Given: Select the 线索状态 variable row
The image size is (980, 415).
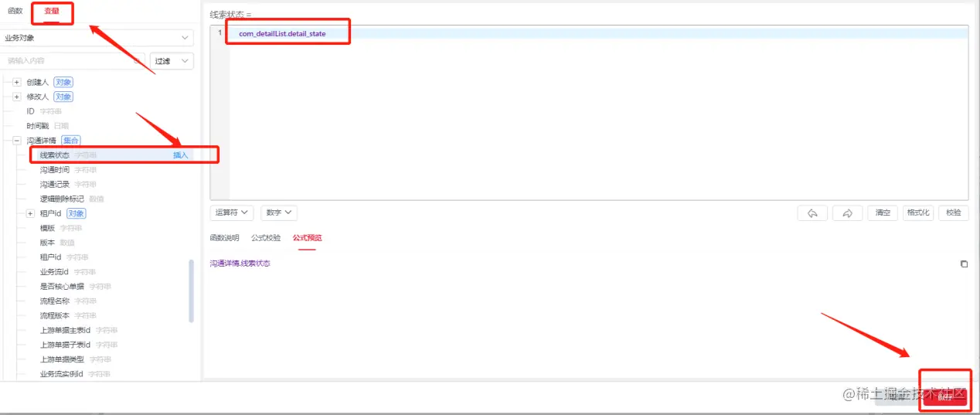Looking at the screenshot, I should 114,155.
